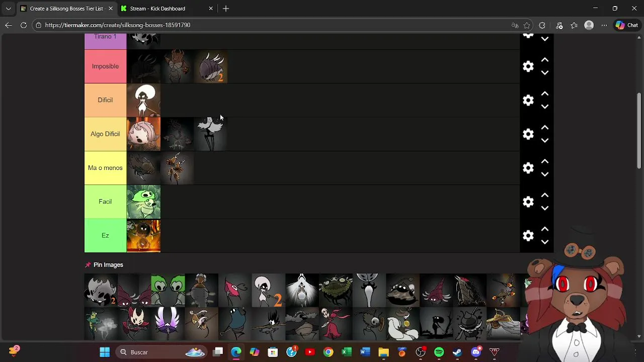This screenshot has width=644, height=362.
Task: Move Ez tier down with arrow
Action: (544, 242)
